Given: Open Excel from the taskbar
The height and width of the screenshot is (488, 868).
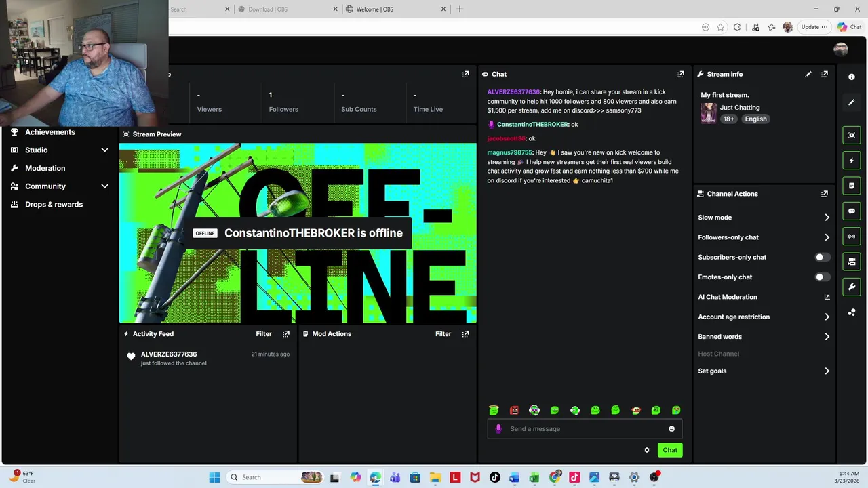Looking at the screenshot, I should [x=534, y=477].
